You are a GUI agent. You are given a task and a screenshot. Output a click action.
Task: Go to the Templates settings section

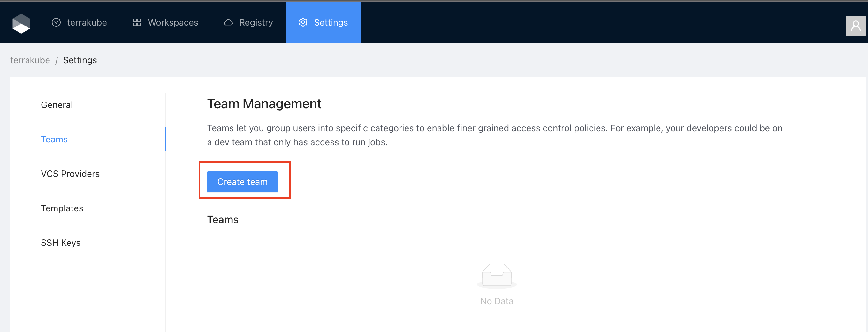point(62,208)
